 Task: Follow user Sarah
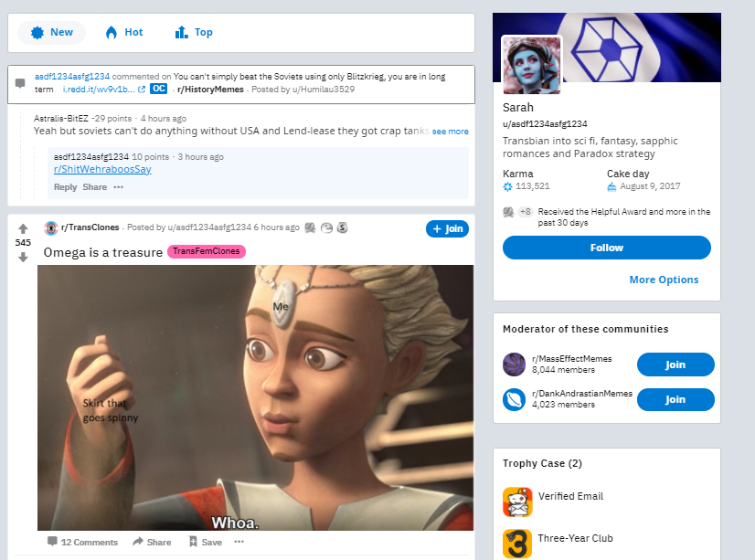tap(607, 248)
